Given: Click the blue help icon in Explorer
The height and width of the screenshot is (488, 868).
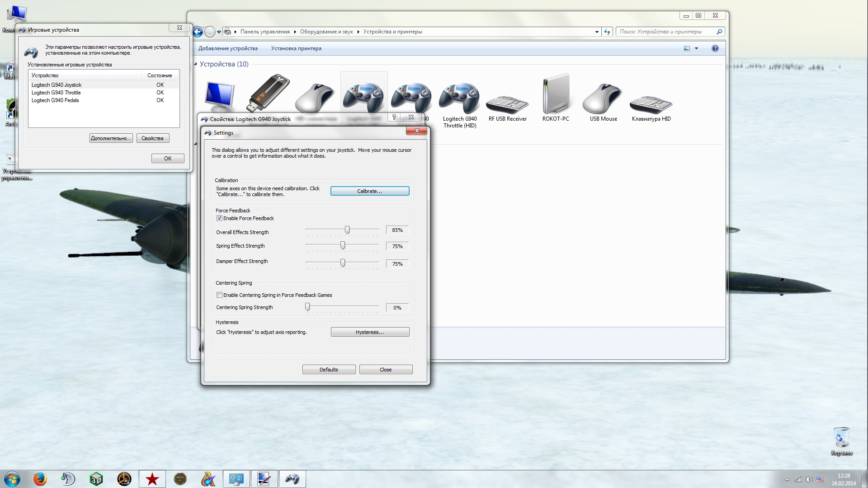Looking at the screenshot, I should 715,48.
